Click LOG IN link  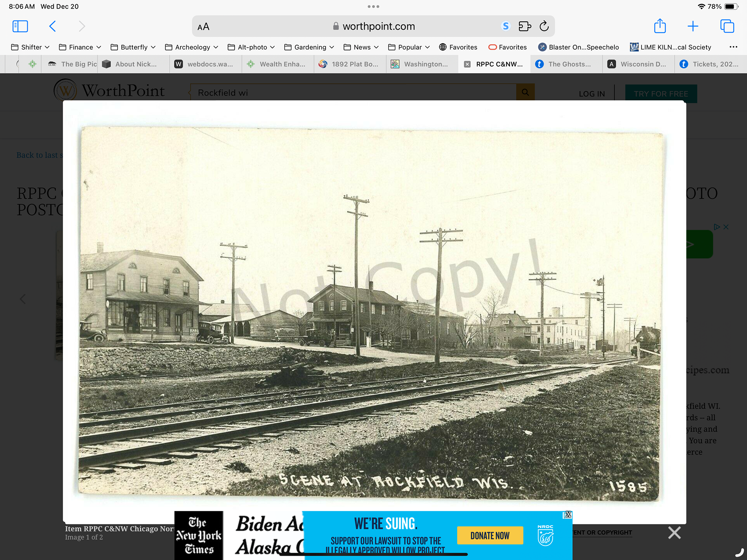coord(592,94)
